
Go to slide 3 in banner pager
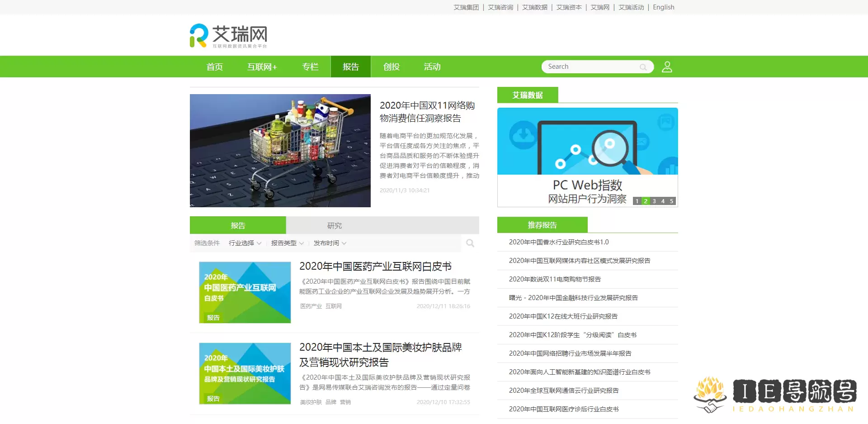[x=654, y=201]
